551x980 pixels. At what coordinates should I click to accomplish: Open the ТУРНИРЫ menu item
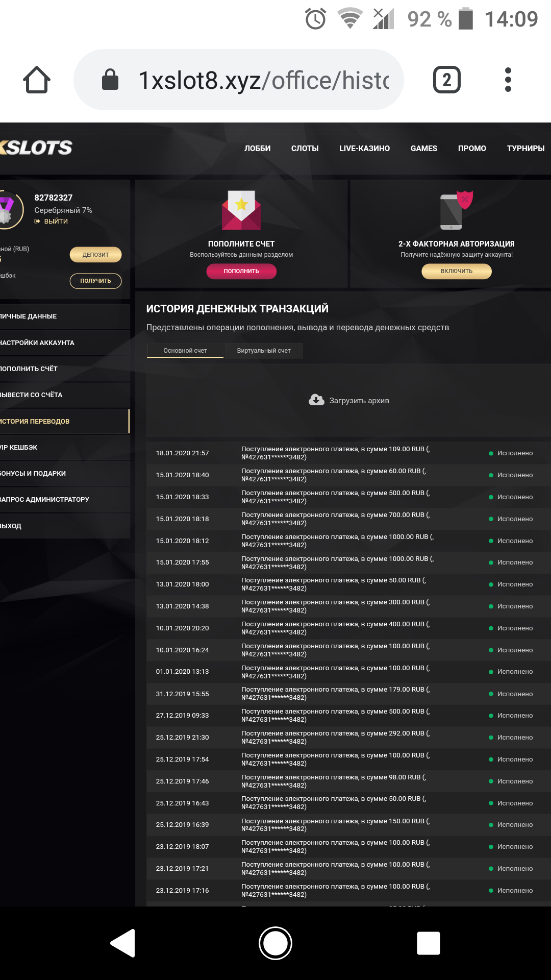coord(525,149)
